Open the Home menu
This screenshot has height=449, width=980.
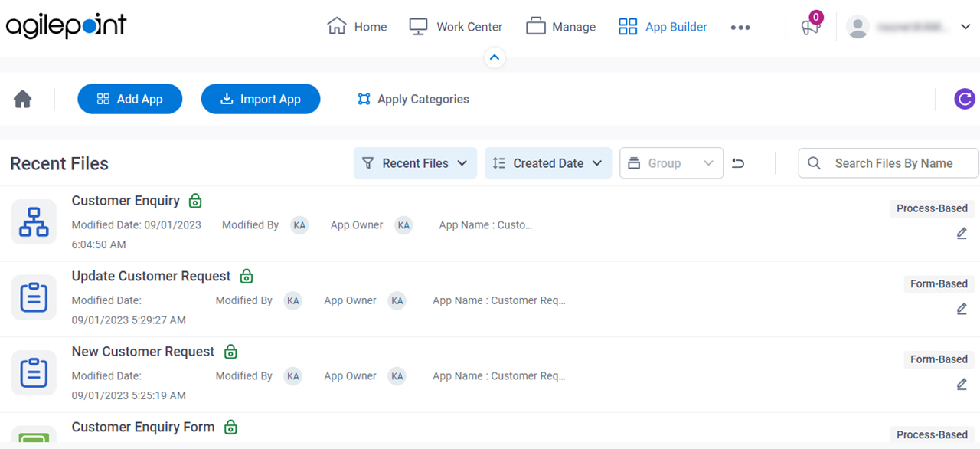click(x=357, y=27)
